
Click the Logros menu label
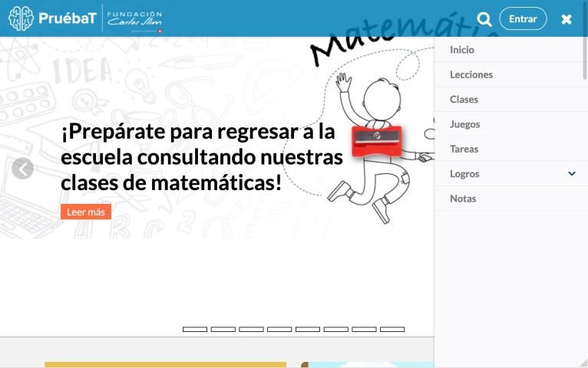click(464, 174)
